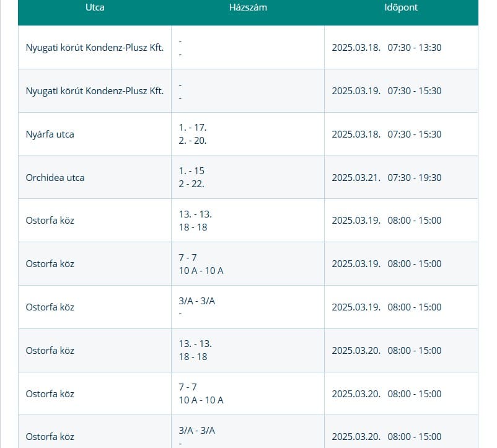
Task: Select time slot 2025.03.18. 07:30 - 13:30
Action: pos(386,47)
